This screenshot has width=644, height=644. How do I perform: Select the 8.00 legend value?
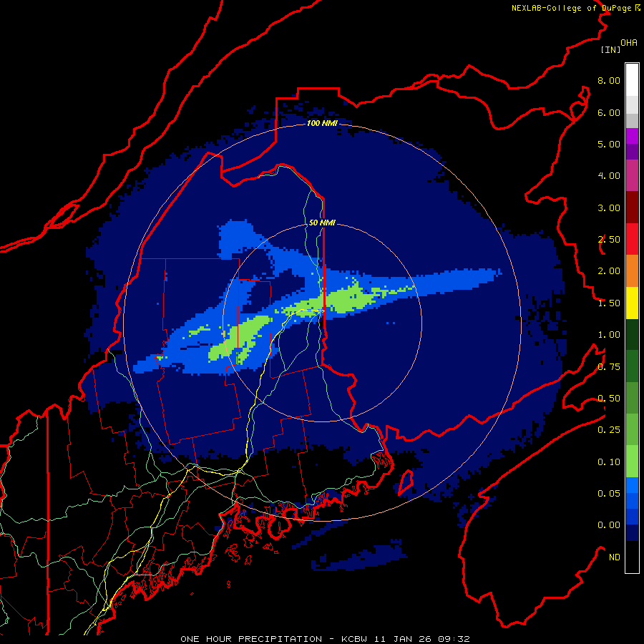[x=609, y=80]
